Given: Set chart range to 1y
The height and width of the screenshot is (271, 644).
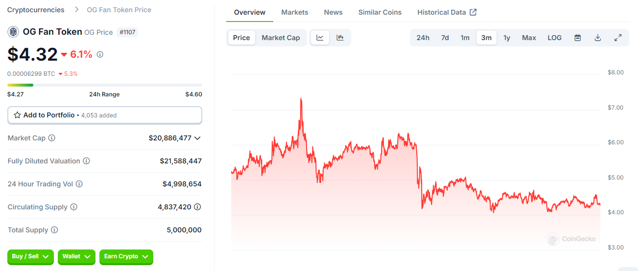Looking at the screenshot, I should [x=507, y=38].
